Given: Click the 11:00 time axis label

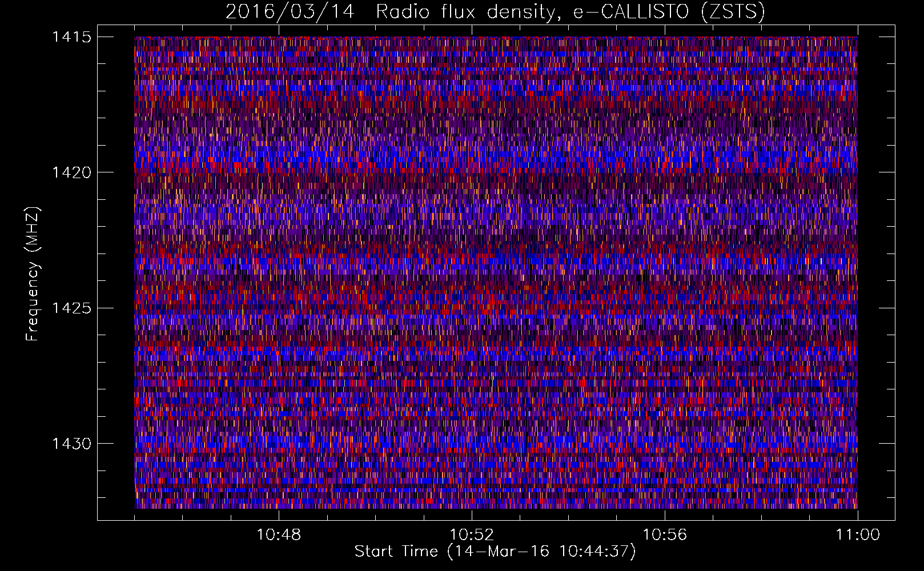Looking at the screenshot, I should point(858,535).
